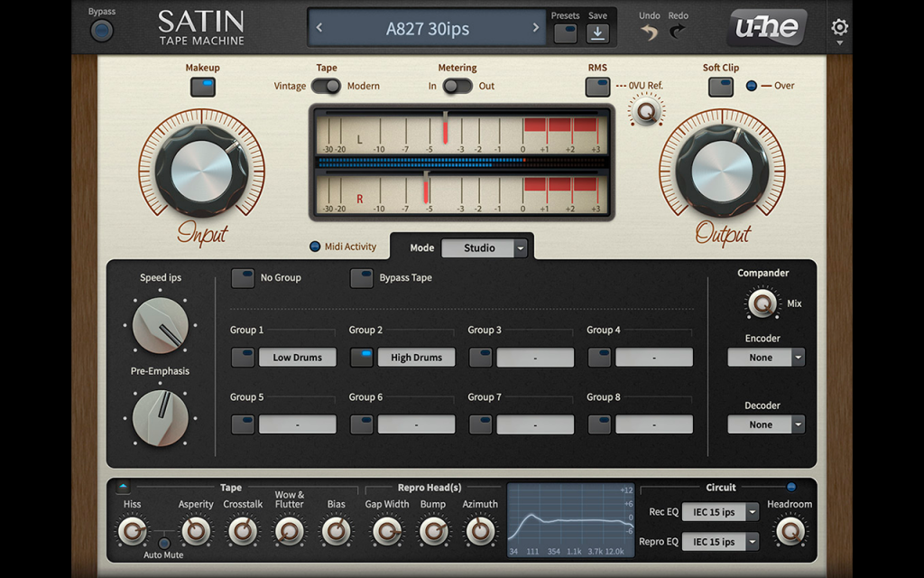Screen dimensions: 924x578
Task: Toggle the Group 5 assignment button
Action: [x=242, y=424]
